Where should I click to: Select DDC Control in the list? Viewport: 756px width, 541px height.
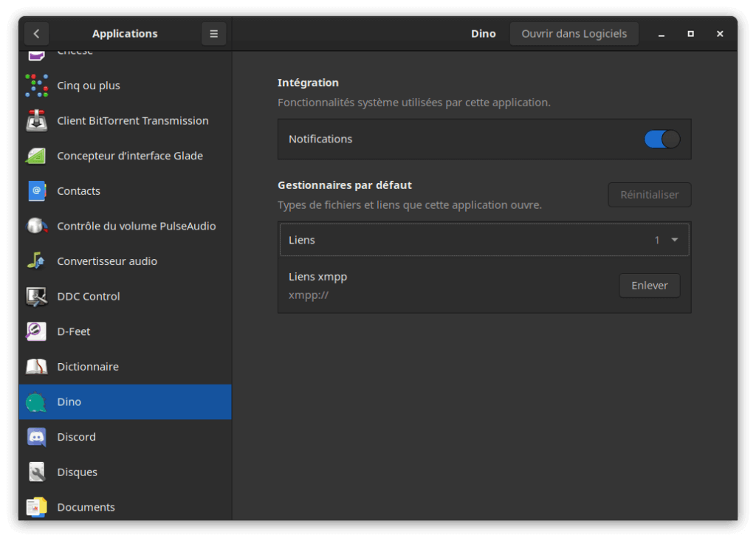click(126, 297)
